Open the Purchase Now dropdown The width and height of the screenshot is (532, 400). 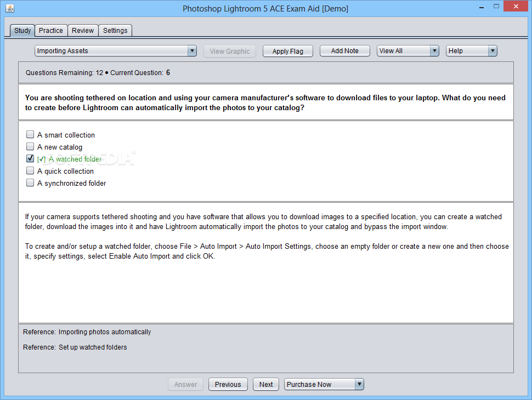point(324,385)
